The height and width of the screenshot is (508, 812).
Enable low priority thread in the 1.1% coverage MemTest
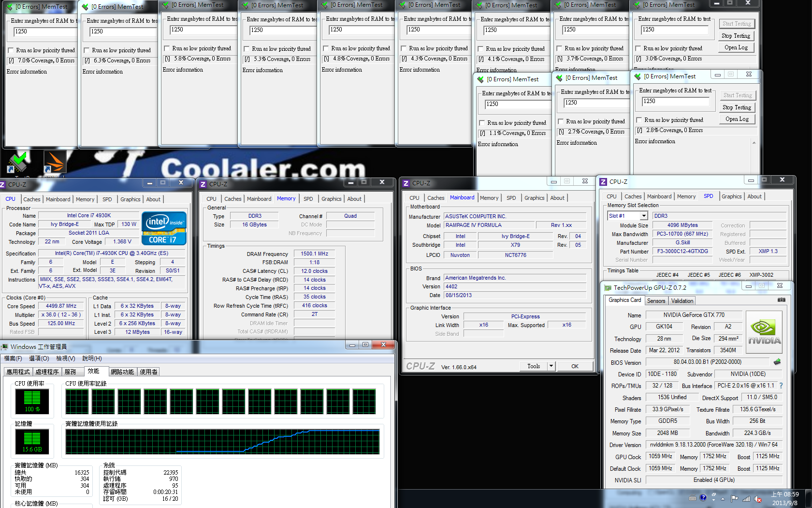(482, 123)
